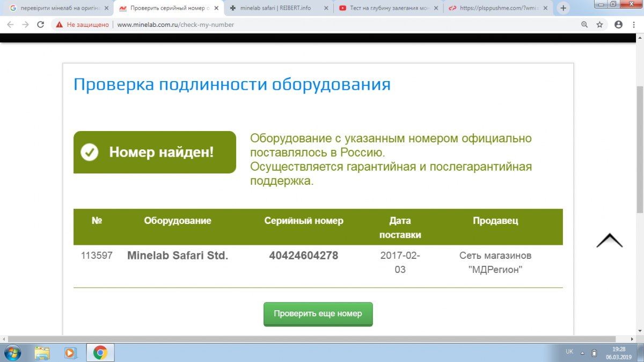Click the '№' column header

tap(97, 221)
